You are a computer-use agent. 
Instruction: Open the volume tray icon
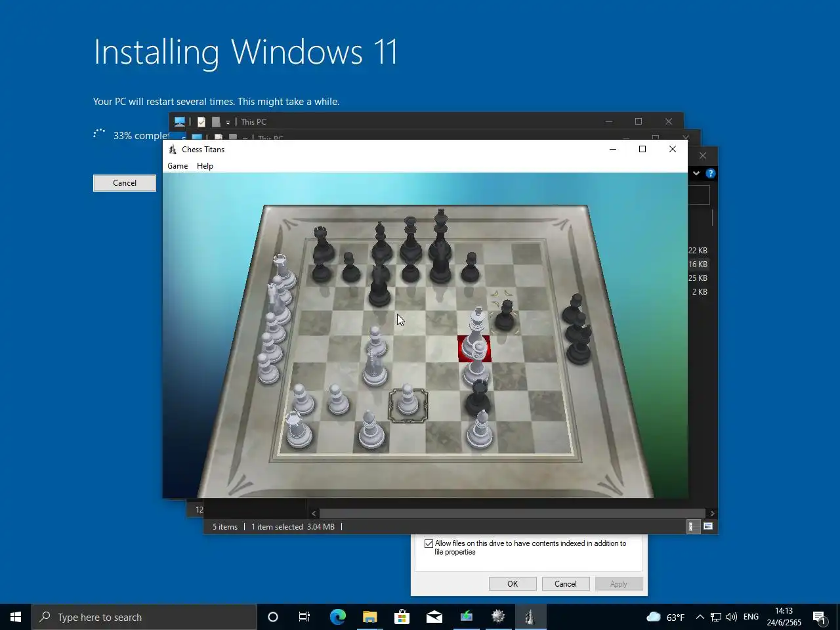(x=732, y=617)
